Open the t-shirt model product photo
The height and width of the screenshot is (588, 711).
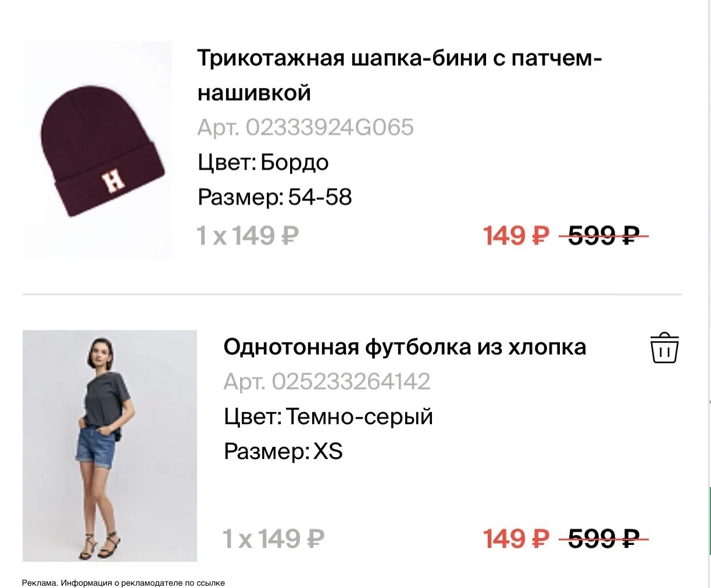pyautogui.click(x=110, y=446)
